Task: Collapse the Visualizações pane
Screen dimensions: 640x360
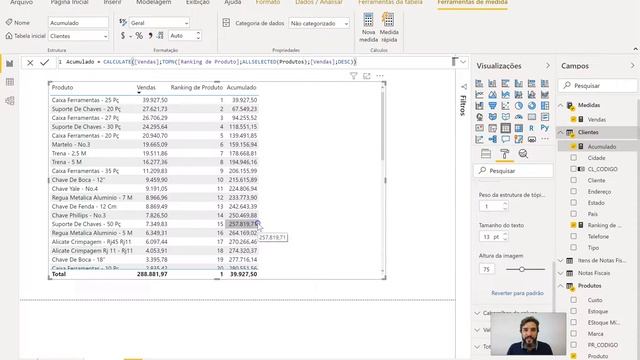Action: 548,66
